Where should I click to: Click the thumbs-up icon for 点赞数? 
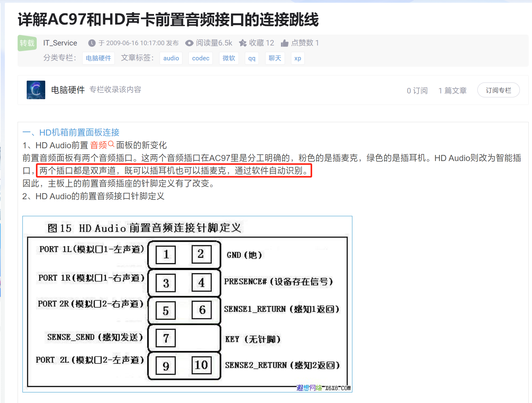285,43
